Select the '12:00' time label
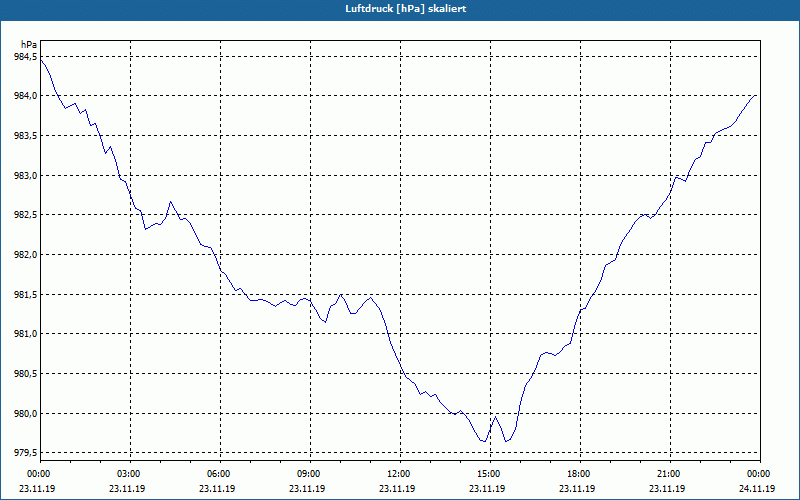This screenshot has height=500, width=800. (400, 473)
